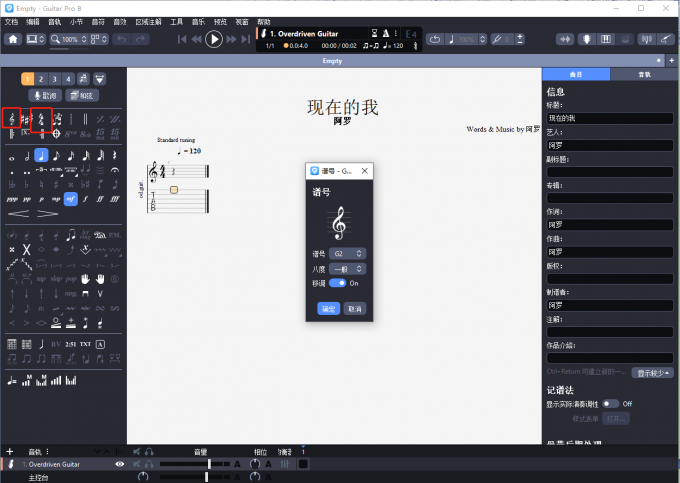Apply the dead note X symbol
The height and width of the screenshot is (483, 680).
point(26,250)
